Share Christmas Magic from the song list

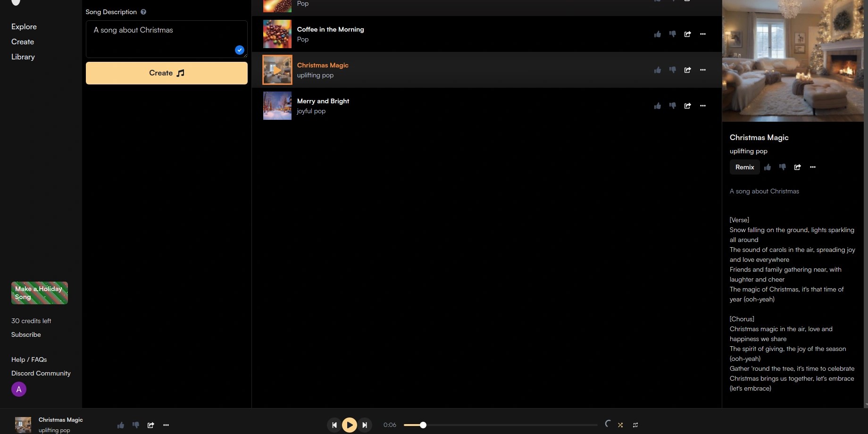click(x=688, y=70)
